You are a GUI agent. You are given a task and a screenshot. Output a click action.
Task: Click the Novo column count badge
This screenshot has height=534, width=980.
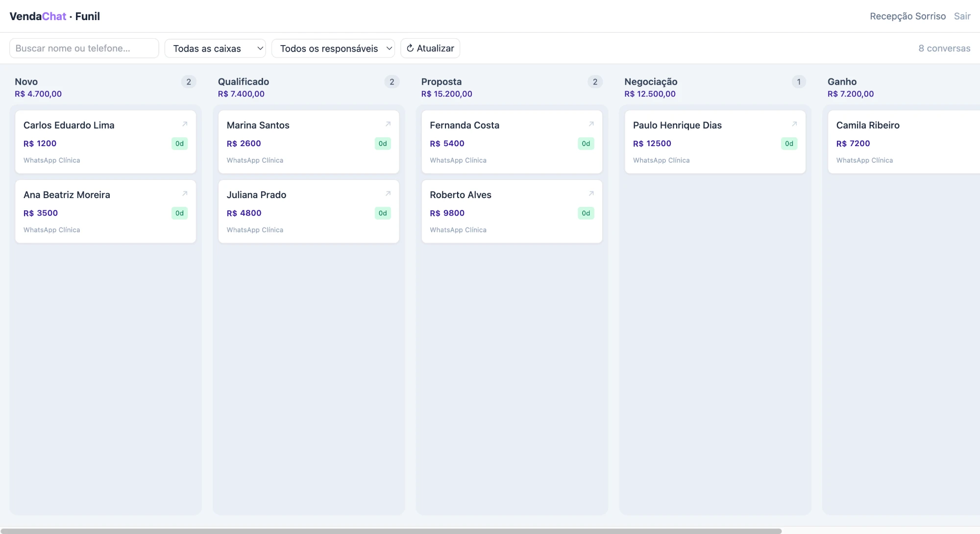(x=189, y=82)
